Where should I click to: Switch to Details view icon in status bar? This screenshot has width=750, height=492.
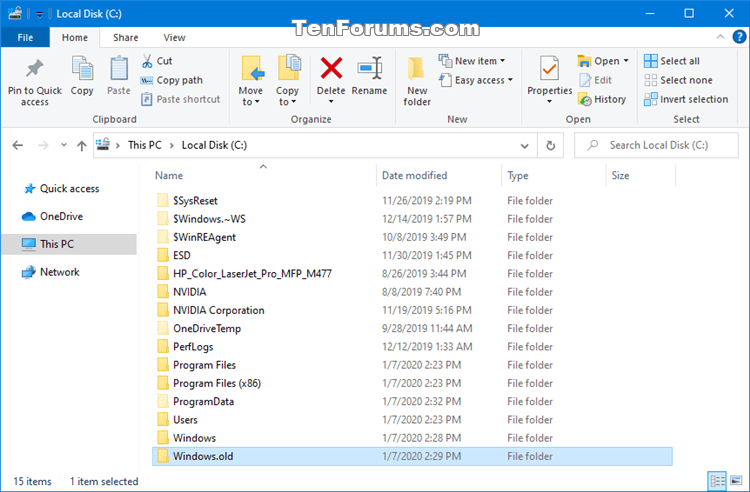pyautogui.click(x=717, y=481)
